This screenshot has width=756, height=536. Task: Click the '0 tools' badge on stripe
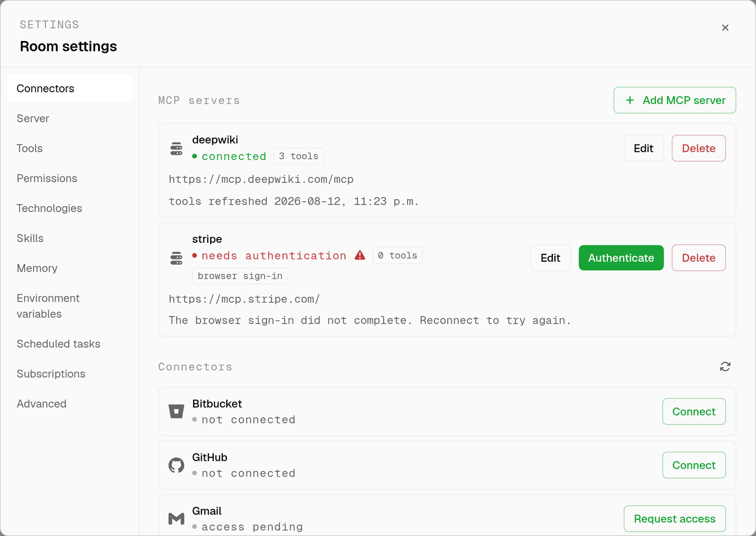pyautogui.click(x=397, y=255)
